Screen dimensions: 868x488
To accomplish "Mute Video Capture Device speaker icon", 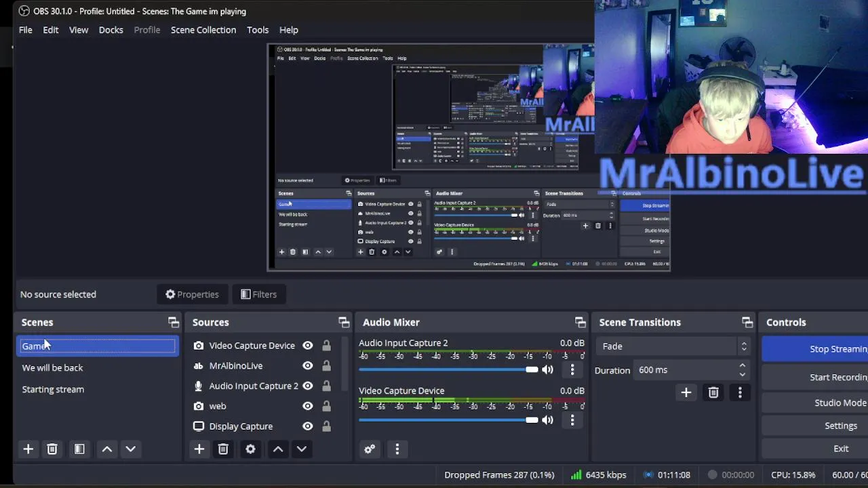I will [547, 420].
